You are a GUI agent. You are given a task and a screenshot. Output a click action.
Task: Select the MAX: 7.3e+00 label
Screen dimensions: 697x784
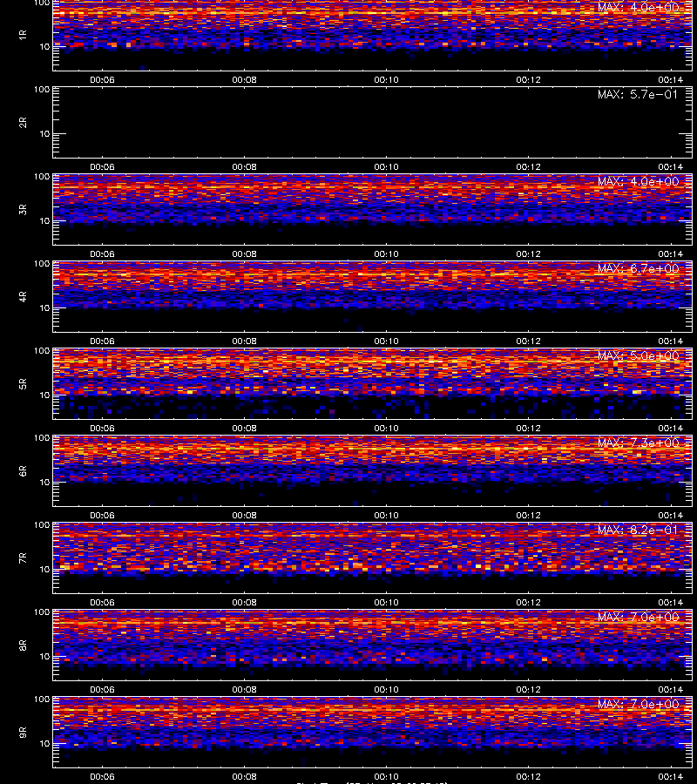point(638,443)
